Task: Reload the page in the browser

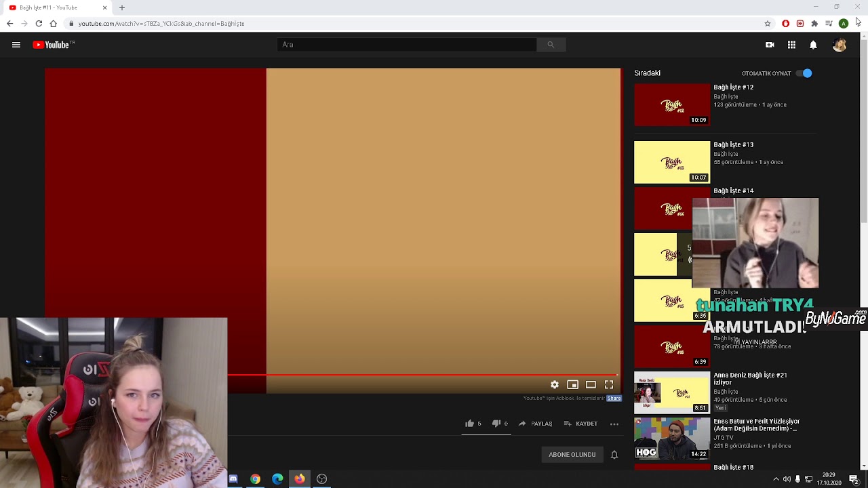Action: 39,24
